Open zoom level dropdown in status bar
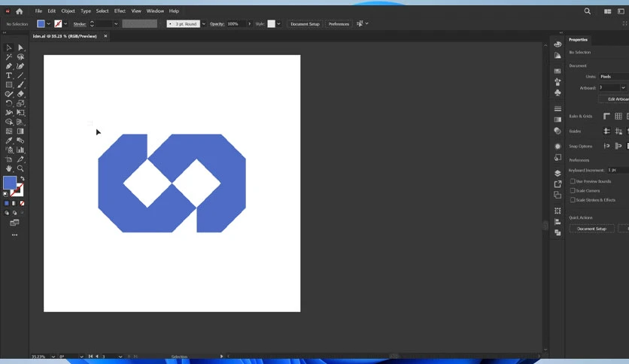629x364 pixels. 53,356
